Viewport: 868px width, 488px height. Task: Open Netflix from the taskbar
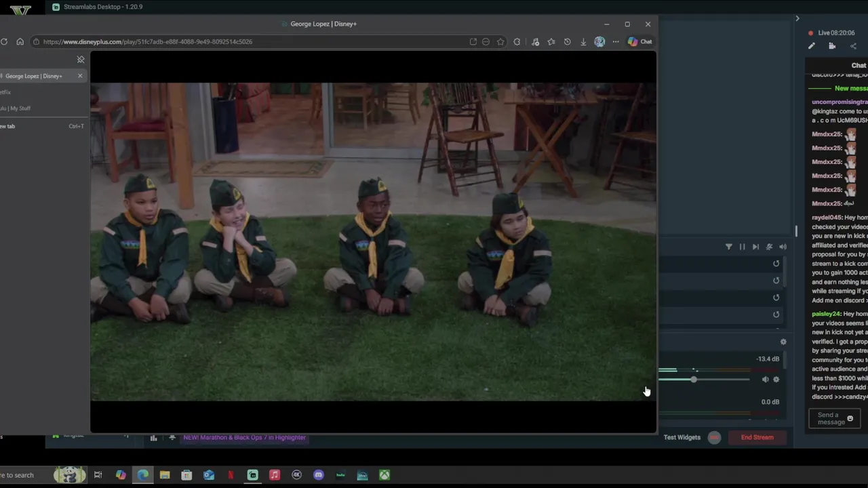231,475
